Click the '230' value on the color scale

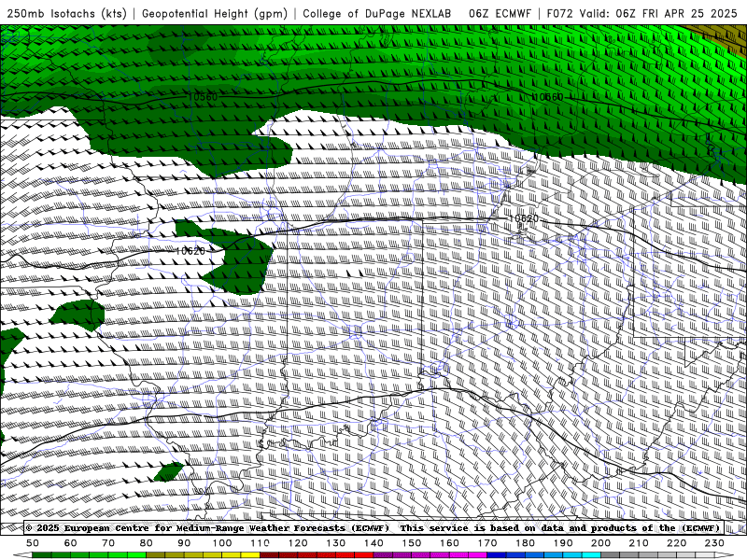pos(714,543)
